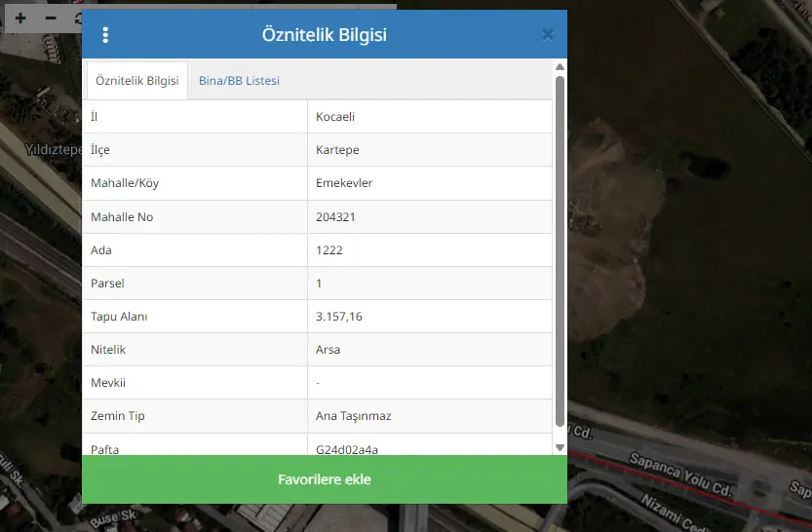The image size is (812, 532).
Task: Click the Tapu Alanı label cell
Action: pos(195,317)
